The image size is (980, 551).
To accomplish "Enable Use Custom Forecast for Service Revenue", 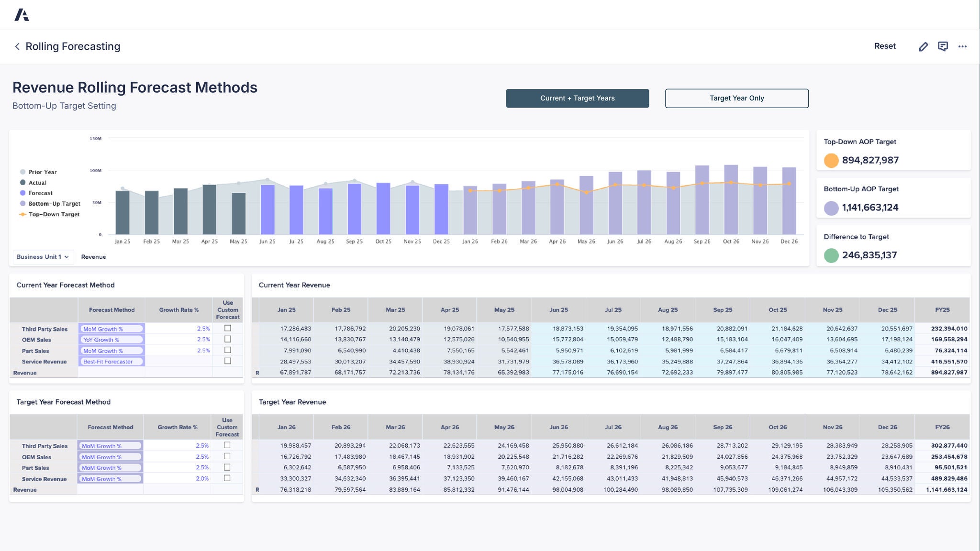I will coord(228,361).
